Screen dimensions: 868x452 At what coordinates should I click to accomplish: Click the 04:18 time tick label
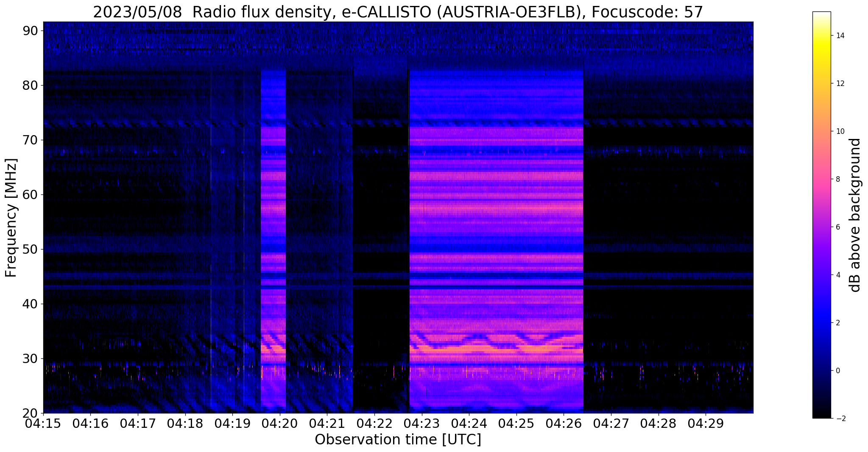click(185, 424)
